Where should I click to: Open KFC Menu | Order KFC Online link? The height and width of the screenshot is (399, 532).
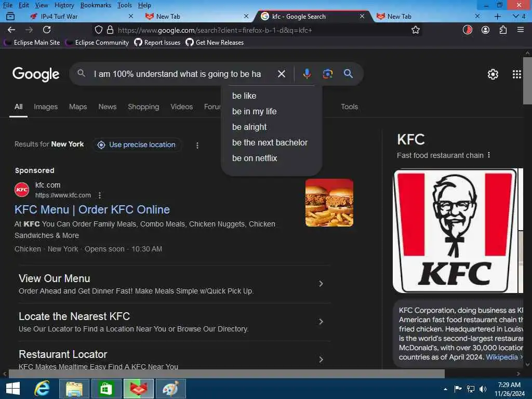92,210
